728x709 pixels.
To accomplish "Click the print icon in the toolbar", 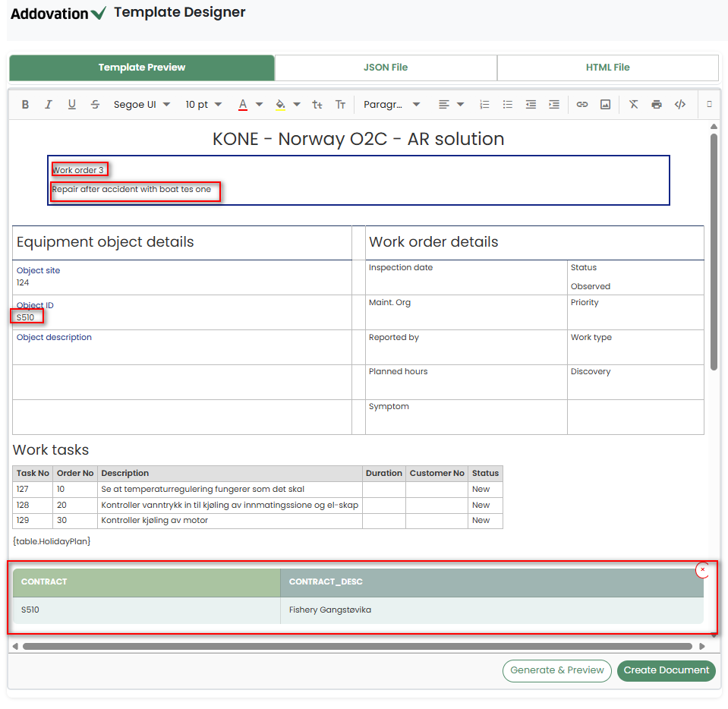I will tap(657, 105).
